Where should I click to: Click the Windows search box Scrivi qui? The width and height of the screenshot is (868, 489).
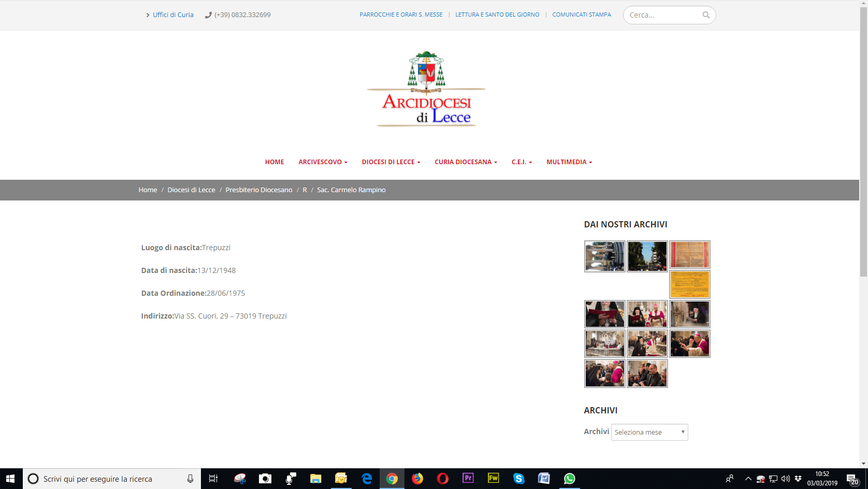click(112, 479)
